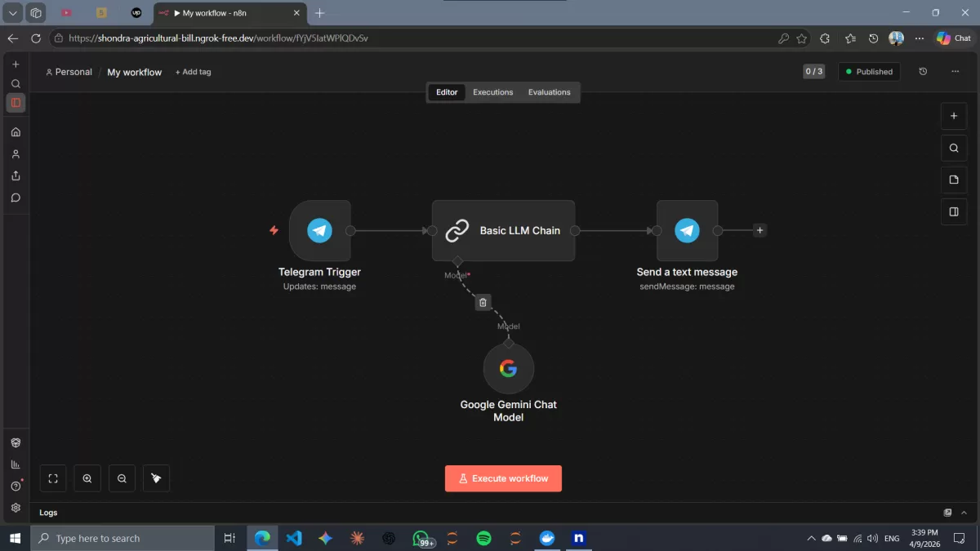980x551 pixels.
Task: Select the zoom out canvas control
Action: [122, 478]
